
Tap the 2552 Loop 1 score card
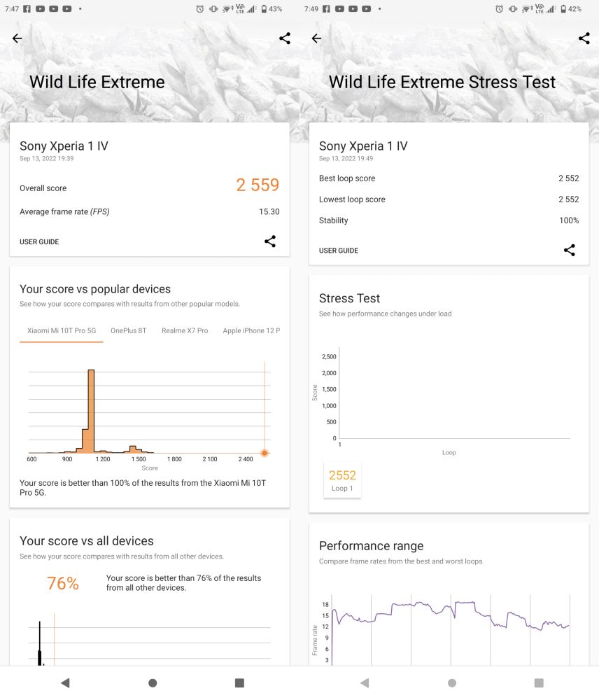pyautogui.click(x=342, y=479)
